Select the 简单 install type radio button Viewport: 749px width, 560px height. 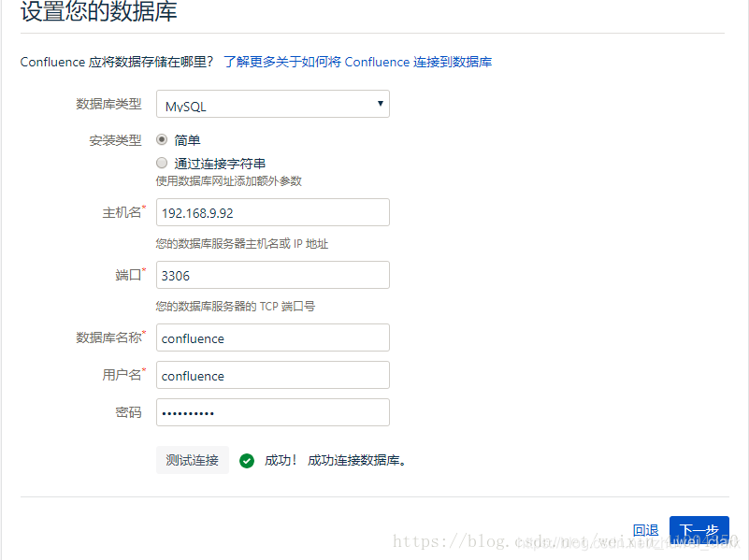point(162,139)
